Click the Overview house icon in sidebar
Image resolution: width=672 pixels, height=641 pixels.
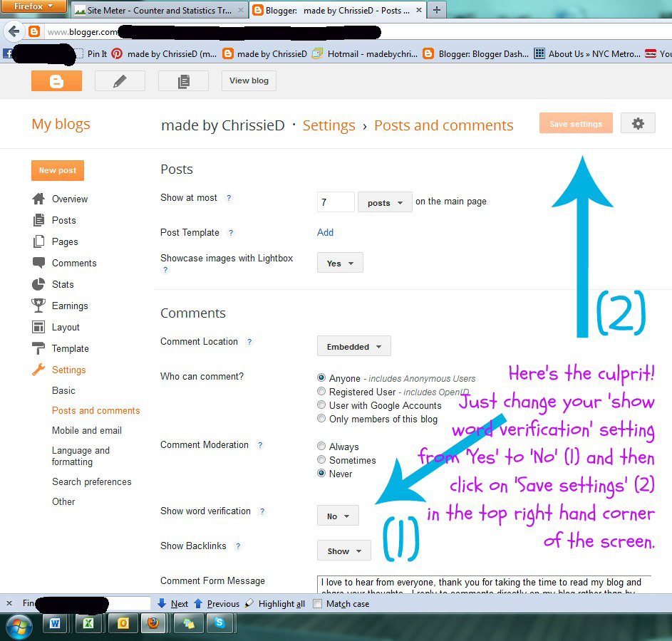point(38,199)
